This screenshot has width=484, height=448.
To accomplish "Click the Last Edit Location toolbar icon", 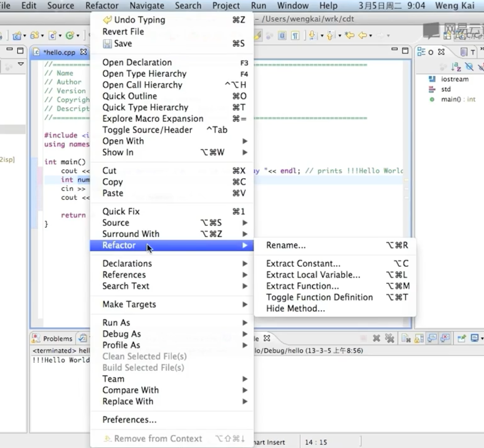I will [349, 36].
